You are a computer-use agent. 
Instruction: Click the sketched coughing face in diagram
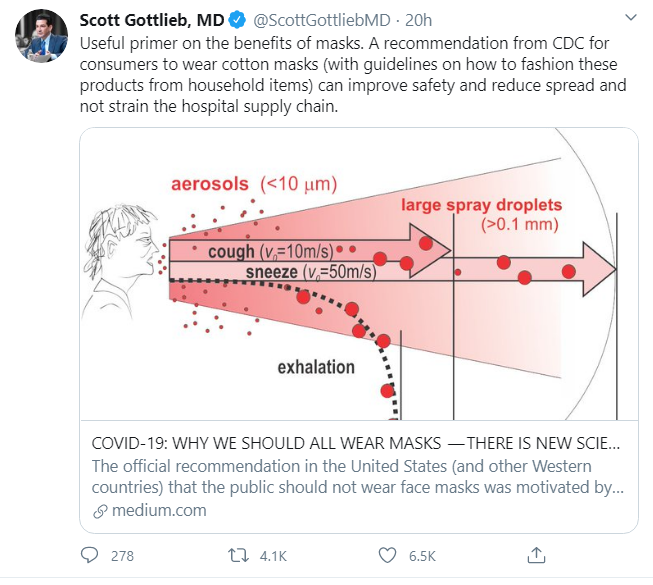click(121, 260)
